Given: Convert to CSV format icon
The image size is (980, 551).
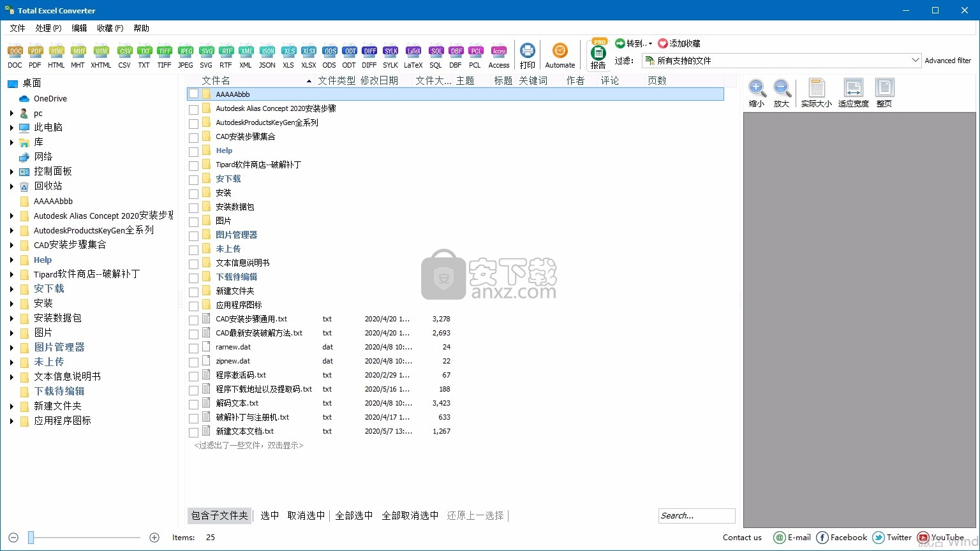Looking at the screenshot, I should [124, 55].
